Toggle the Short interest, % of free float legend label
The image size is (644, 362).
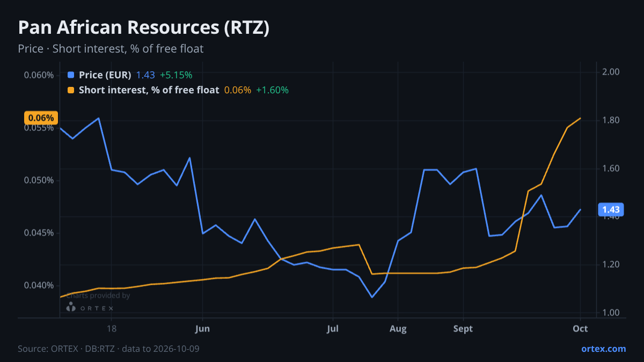pyautogui.click(x=149, y=90)
